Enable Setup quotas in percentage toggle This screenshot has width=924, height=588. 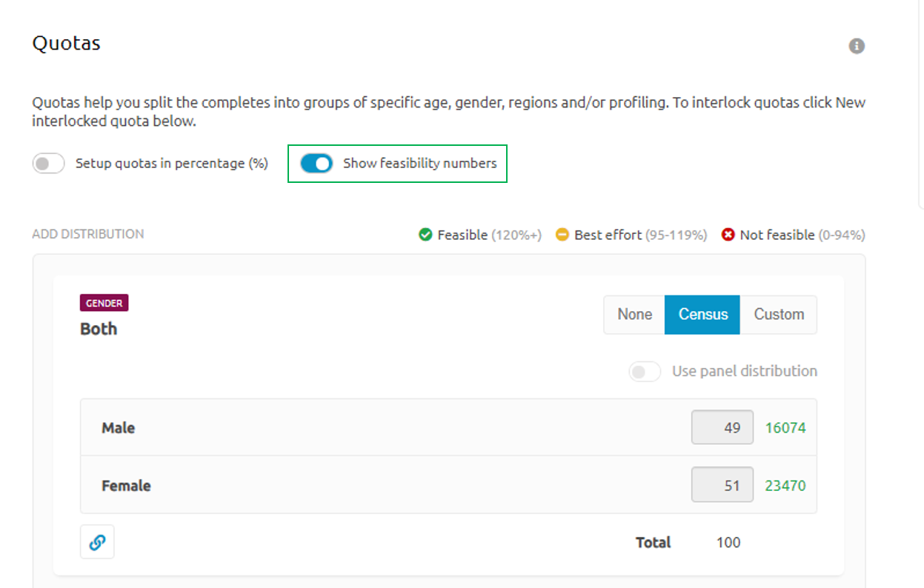pos(49,164)
